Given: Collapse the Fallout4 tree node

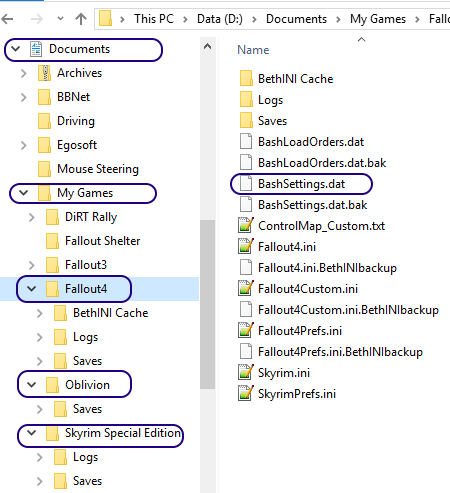Looking at the screenshot, I should pos(31,289).
